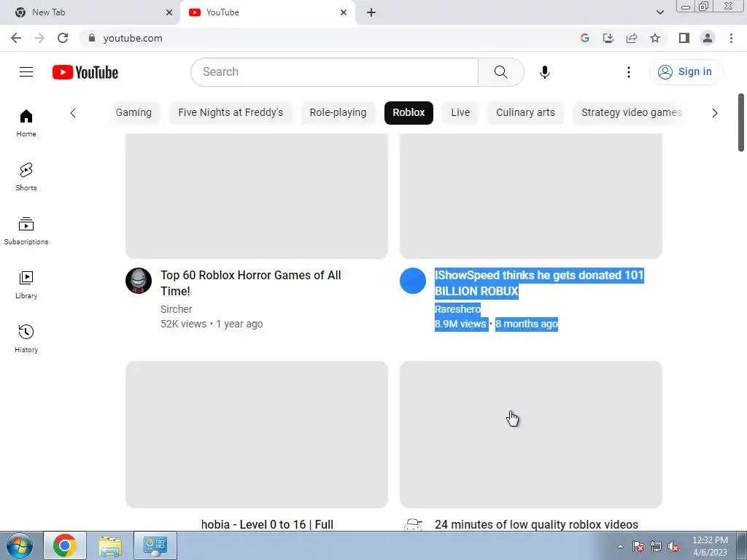Viewport: 747px width, 560px height.
Task: Open Sircher channel avatar
Action: pos(139,281)
